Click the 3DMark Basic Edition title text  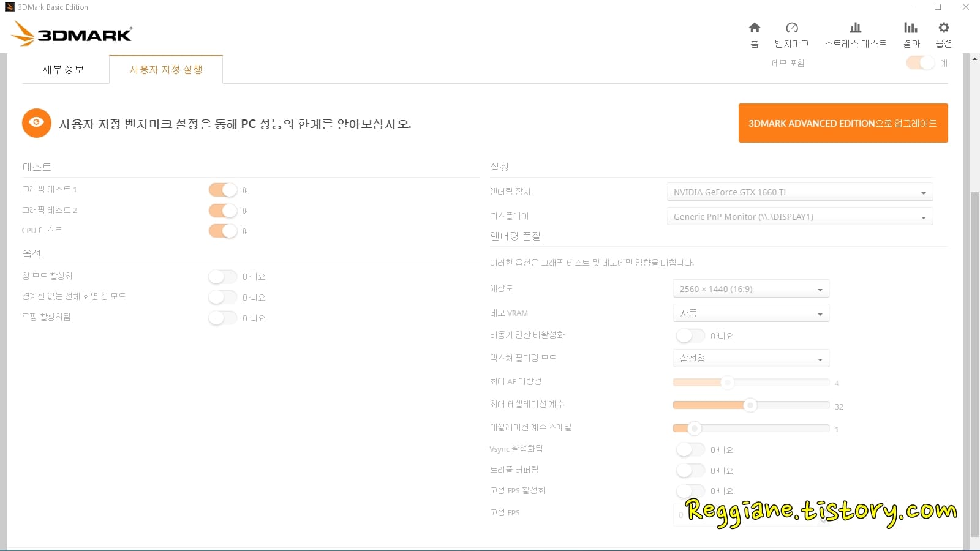coord(53,7)
